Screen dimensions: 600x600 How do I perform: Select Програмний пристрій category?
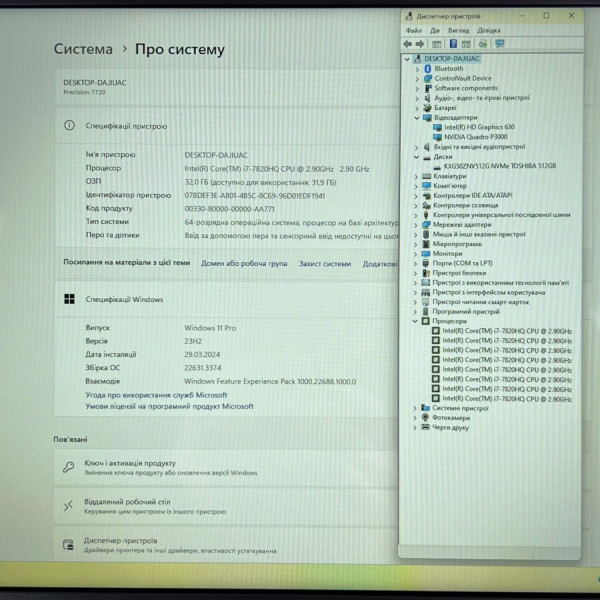click(x=466, y=311)
